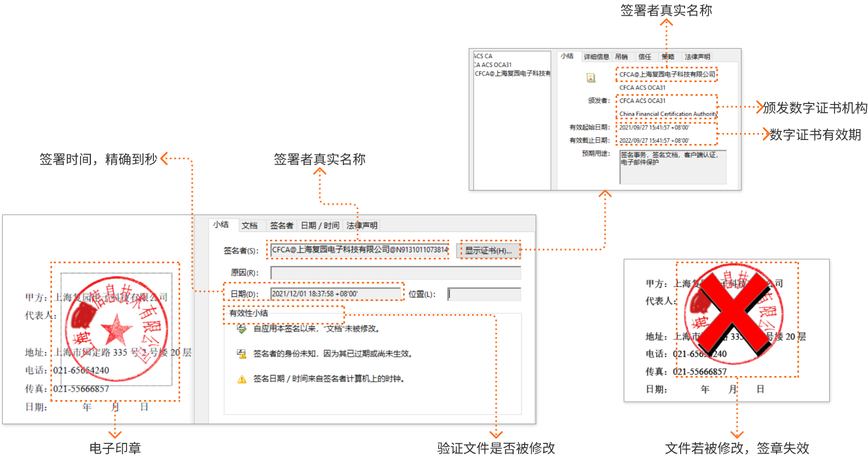Click the text 签名者的身份未知，因为其已过期或尚未生效。

pos(332,354)
